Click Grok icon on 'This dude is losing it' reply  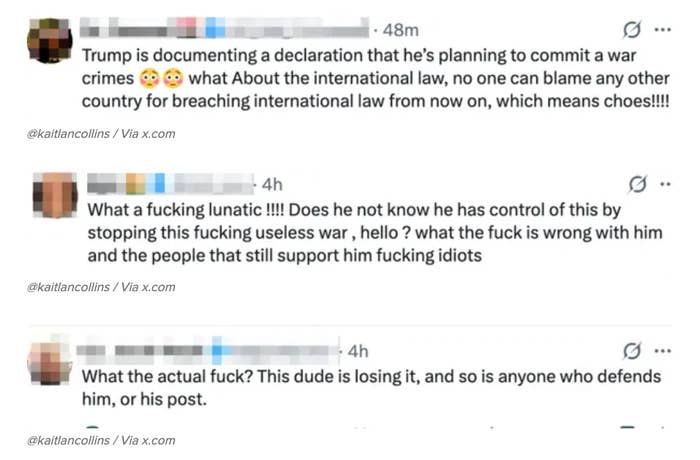tap(632, 351)
